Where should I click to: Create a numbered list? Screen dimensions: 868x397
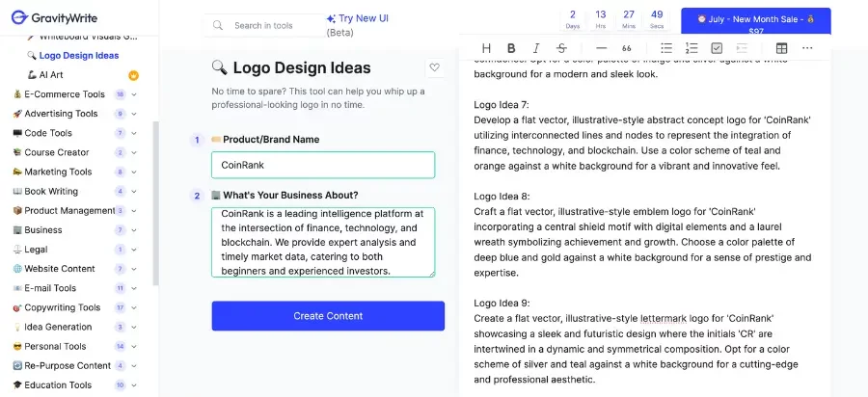click(x=692, y=48)
